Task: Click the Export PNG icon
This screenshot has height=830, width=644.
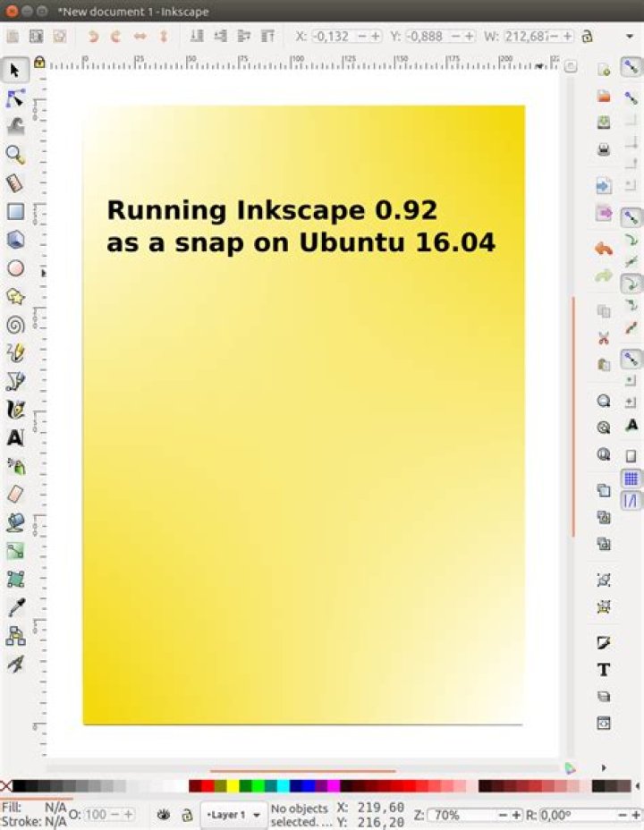Action: (x=603, y=213)
